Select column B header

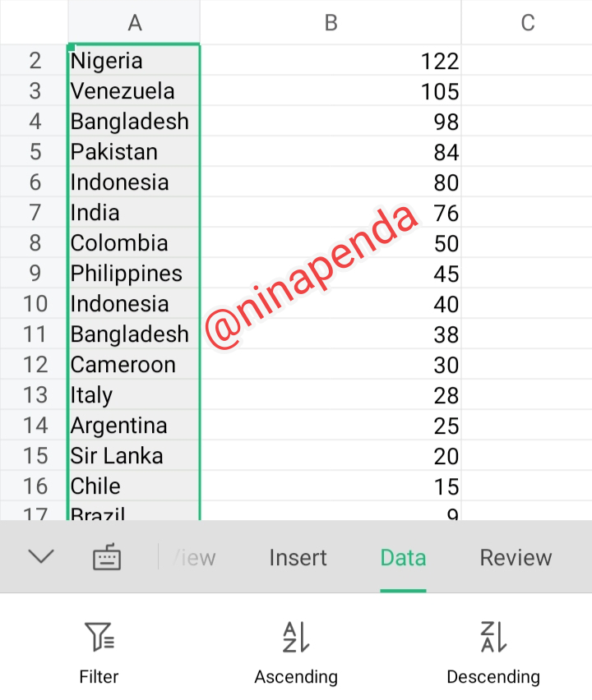point(331,23)
